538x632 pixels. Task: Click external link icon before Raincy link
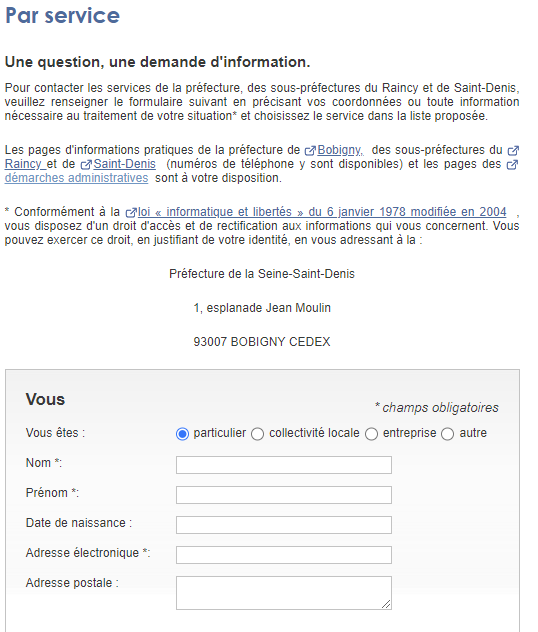tap(513, 151)
